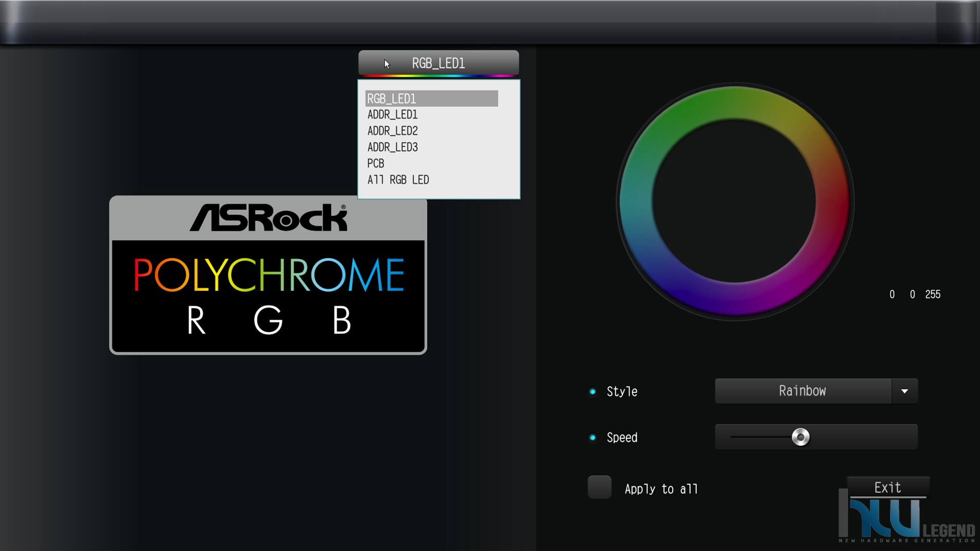Click the Apply to all label
Image resolution: width=980 pixels, height=551 pixels.
pyautogui.click(x=661, y=489)
